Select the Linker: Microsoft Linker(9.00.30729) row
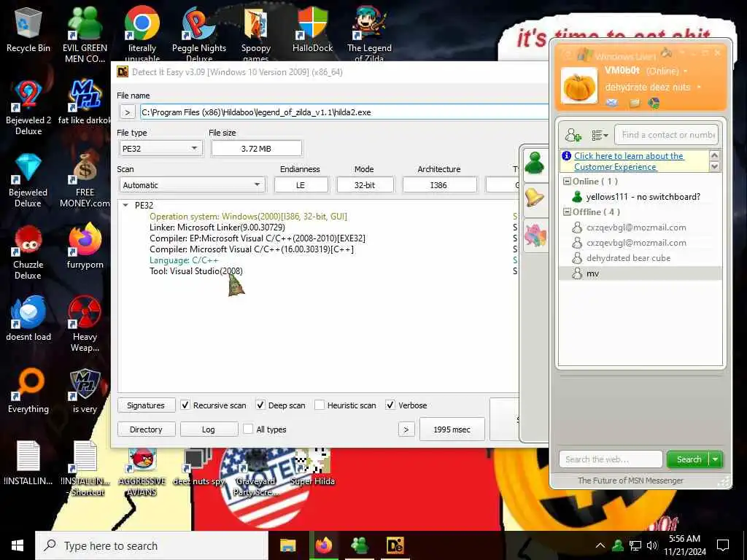The width and height of the screenshot is (747, 560). click(x=217, y=227)
